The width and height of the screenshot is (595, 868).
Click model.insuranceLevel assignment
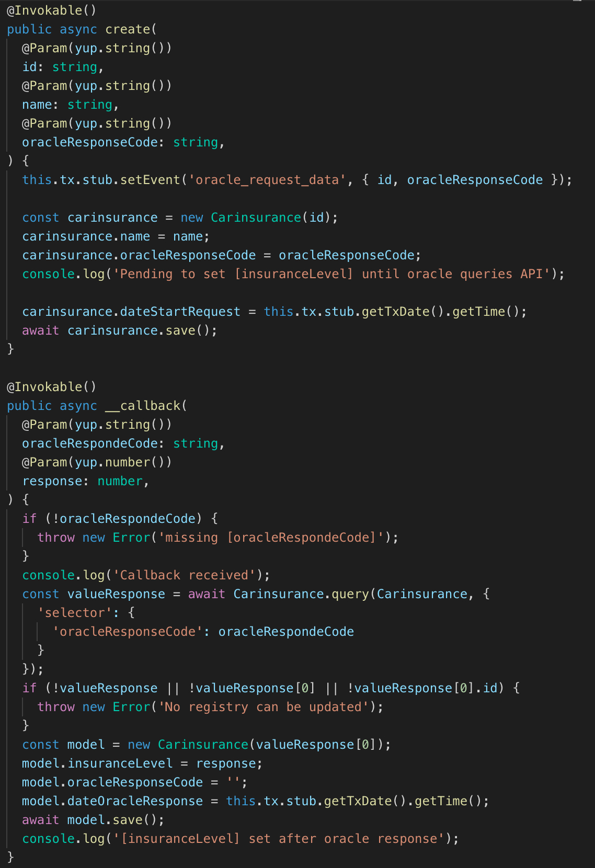click(x=142, y=763)
